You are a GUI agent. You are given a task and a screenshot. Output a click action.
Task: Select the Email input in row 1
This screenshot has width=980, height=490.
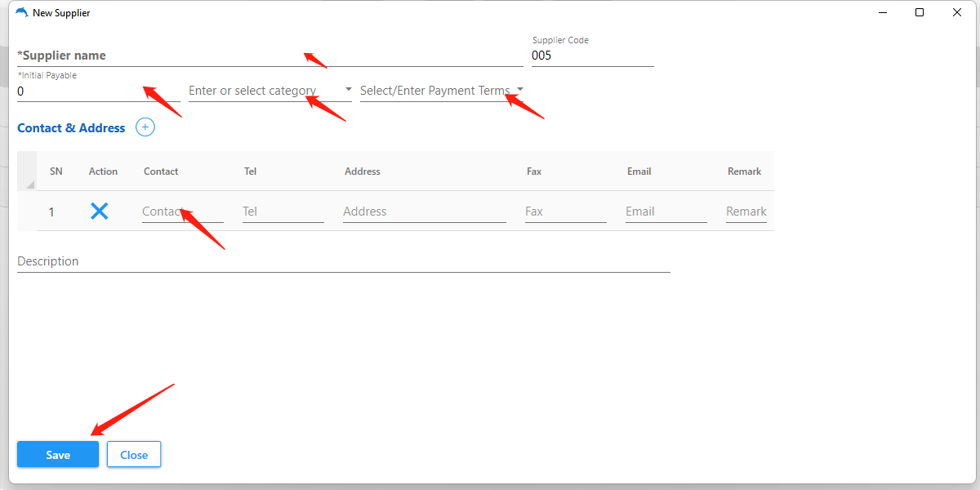click(666, 212)
